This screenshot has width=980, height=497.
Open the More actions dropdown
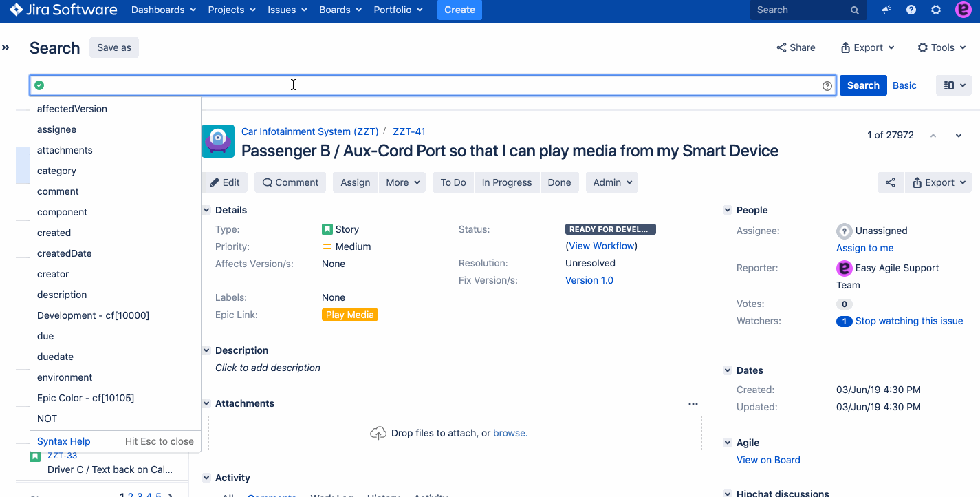pyautogui.click(x=402, y=182)
